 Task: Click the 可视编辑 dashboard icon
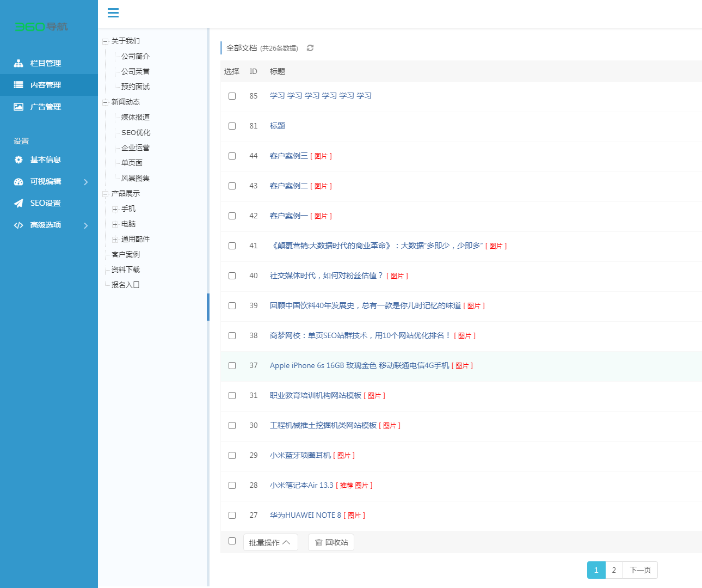(x=19, y=181)
